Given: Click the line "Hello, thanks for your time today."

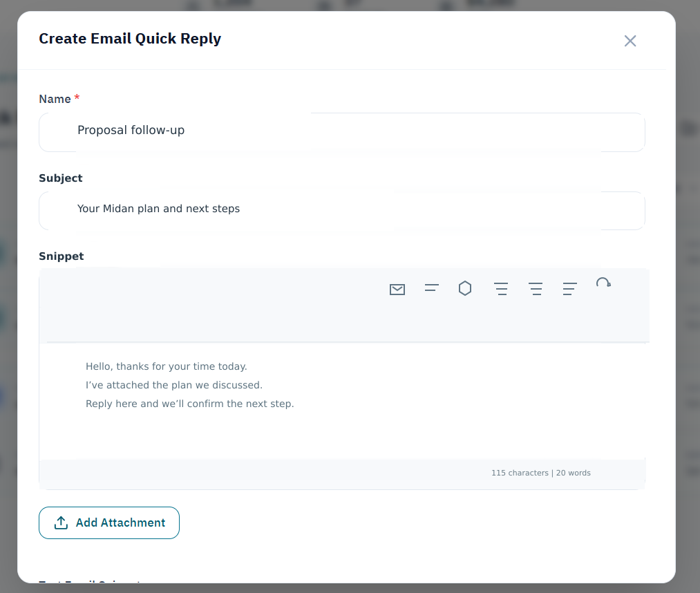Looking at the screenshot, I should pos(166,366).
